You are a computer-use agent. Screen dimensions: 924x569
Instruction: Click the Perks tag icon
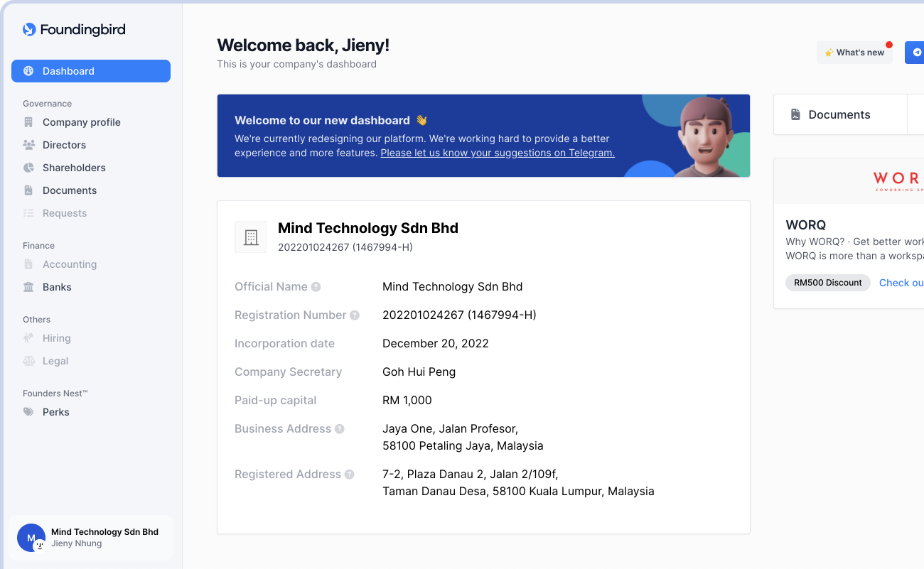point(28,412)
